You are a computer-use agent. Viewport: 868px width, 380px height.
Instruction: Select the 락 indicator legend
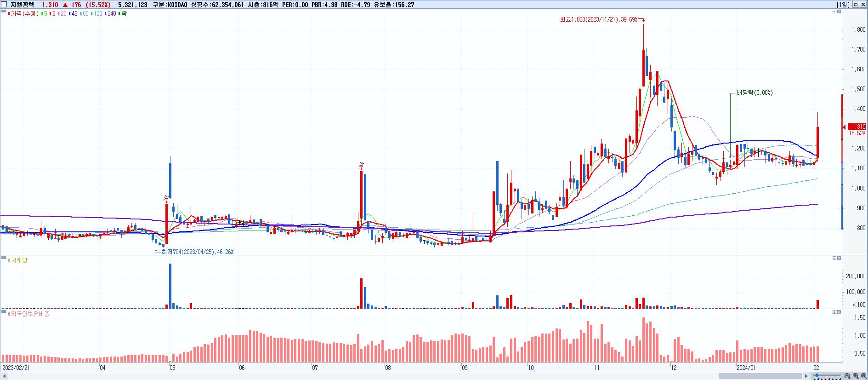[x=123, y=14]
